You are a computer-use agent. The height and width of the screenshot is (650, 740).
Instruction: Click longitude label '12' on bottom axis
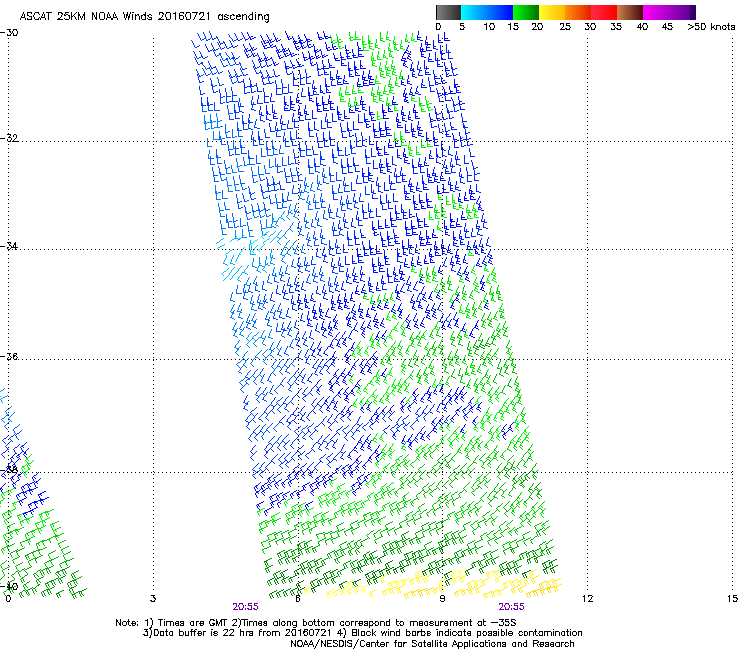coord(587,599)
